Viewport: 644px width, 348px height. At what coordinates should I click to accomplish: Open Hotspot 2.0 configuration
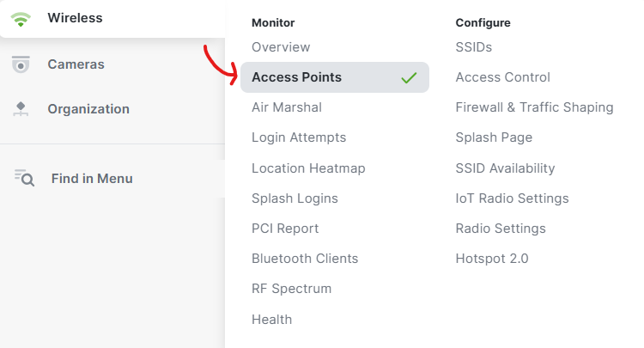coord(492,259)
